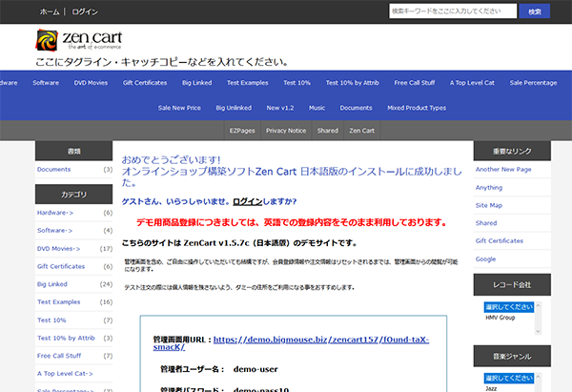Switch to the Shared tab in gray bar
The image size is (572, 392).
coord(328,131)
